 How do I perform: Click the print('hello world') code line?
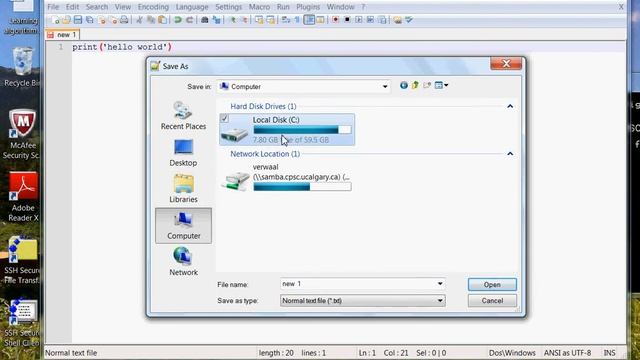(122, 47)
